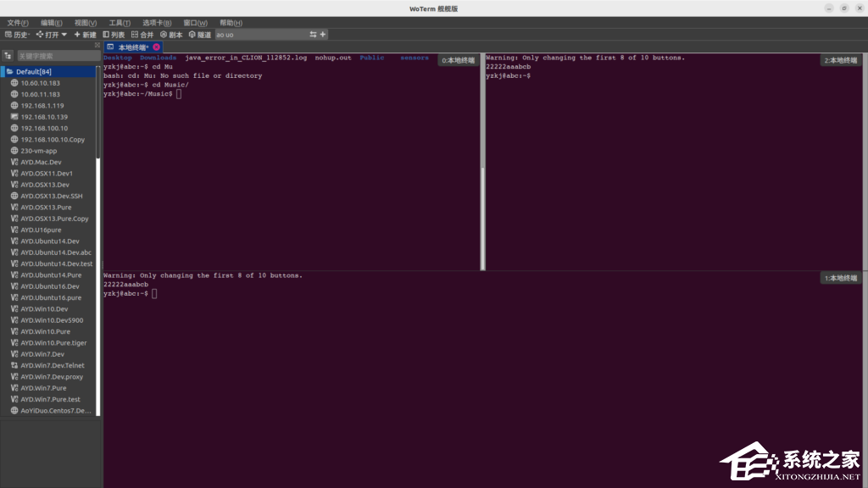Click the pane 0 terminal vertical scrollbar
This screenshot has width=868, height=488.
[x=482, y=162]
